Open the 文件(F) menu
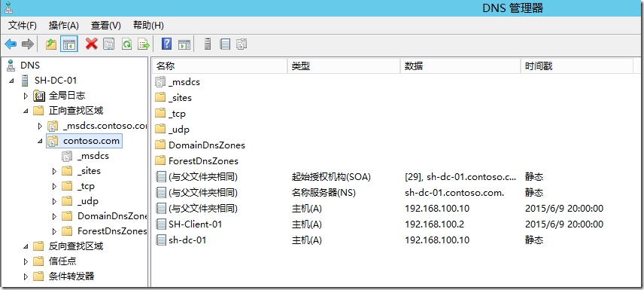Screen dimensions: 644x290 (x=23, y=26)
